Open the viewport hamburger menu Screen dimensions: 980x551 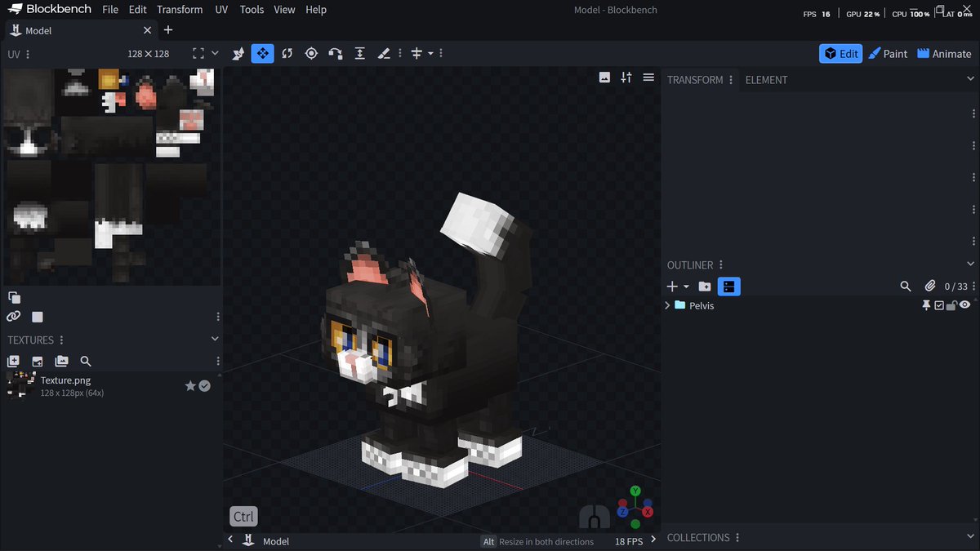tap(648, 78)
